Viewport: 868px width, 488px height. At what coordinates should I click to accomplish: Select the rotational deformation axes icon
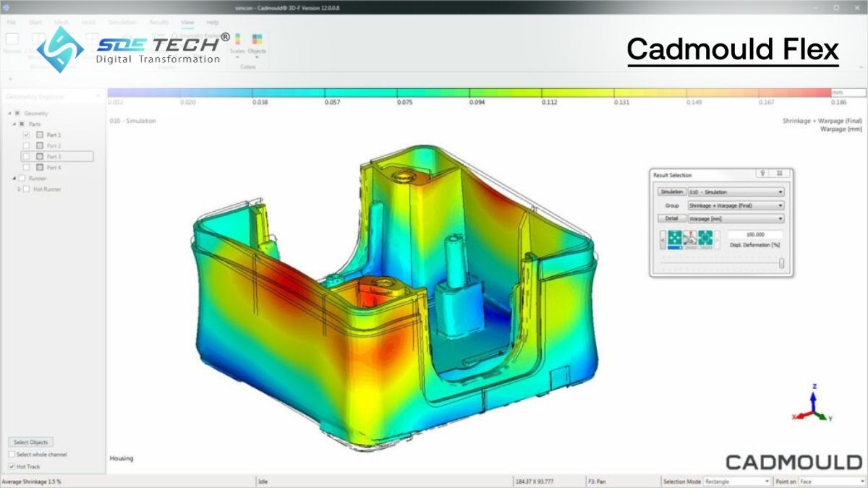pyautogui.click(x=690, y=238)
